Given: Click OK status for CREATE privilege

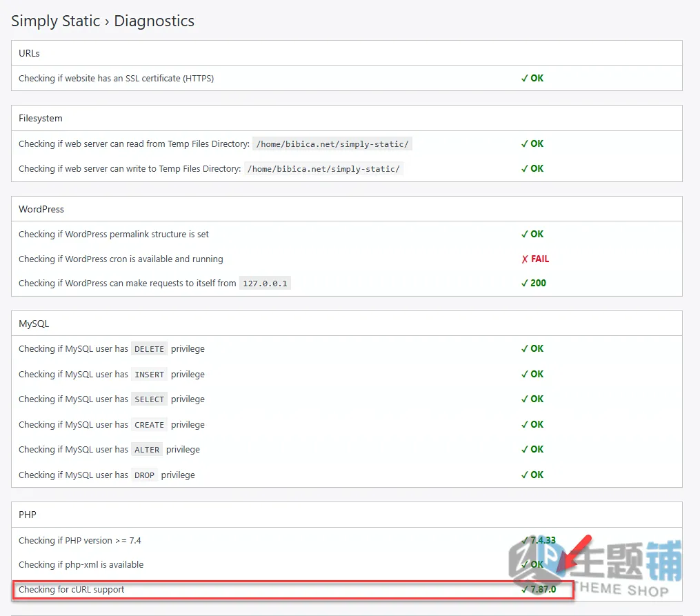Looking at the screenshot, I should click(x=532, y=424).
